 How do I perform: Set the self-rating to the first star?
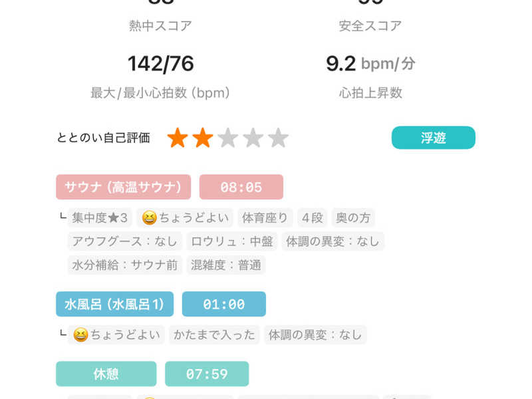(x=178, y=138)
